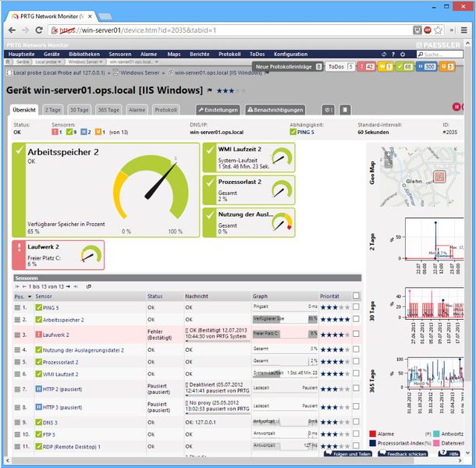476x468 pixels.
Task: Expand the win-server01.ops.local breadcrumb dropdown
Action: (157, 62)
